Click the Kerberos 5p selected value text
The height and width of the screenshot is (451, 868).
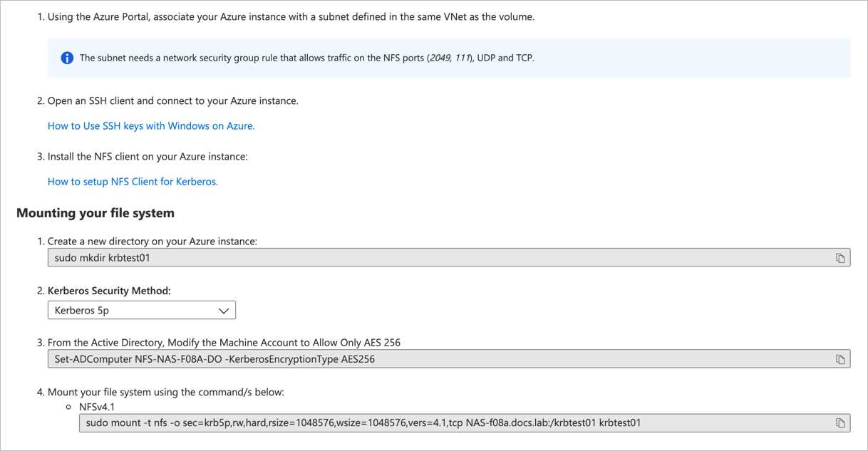click(x=78, y=310)
